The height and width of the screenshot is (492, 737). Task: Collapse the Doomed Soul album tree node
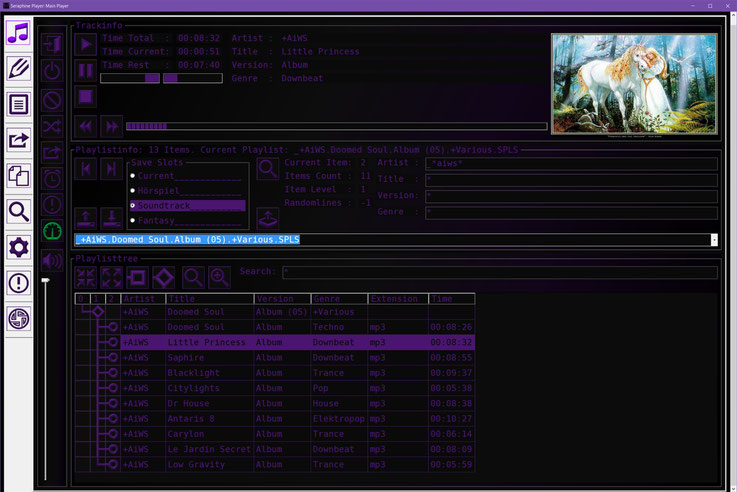pyautogui.click(x=97, y=312)
